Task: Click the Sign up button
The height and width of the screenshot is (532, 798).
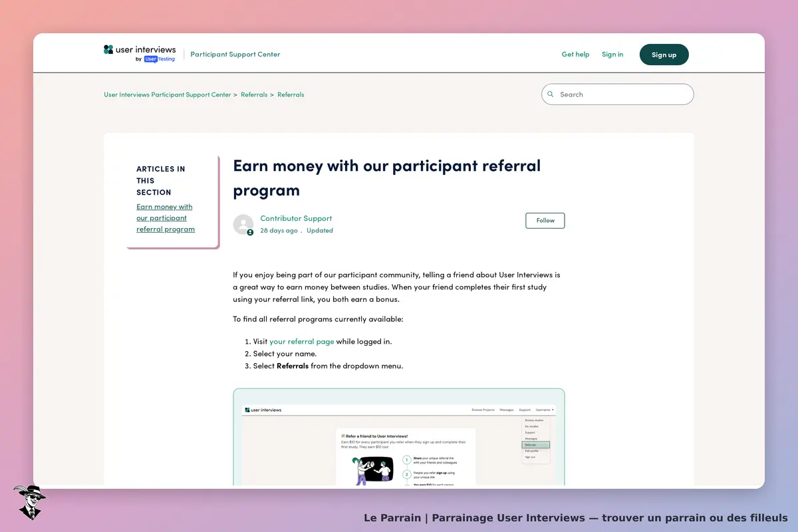Action: (664, 55)
